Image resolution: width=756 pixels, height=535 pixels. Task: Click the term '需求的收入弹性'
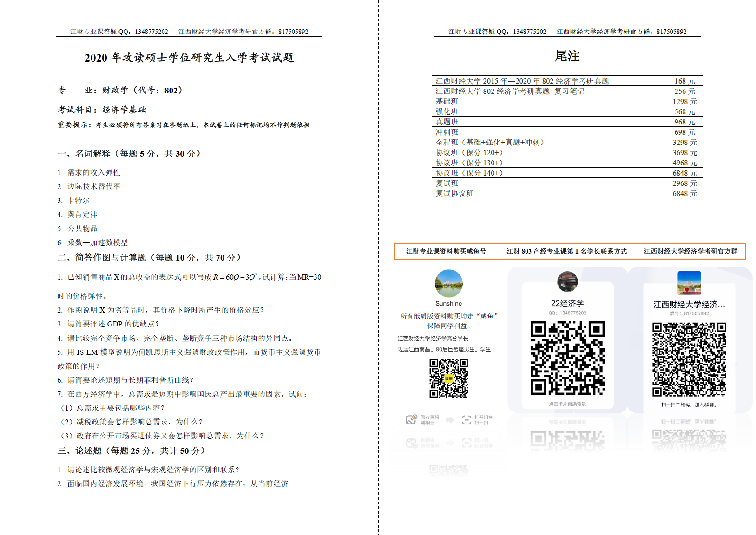pos(94,172)
